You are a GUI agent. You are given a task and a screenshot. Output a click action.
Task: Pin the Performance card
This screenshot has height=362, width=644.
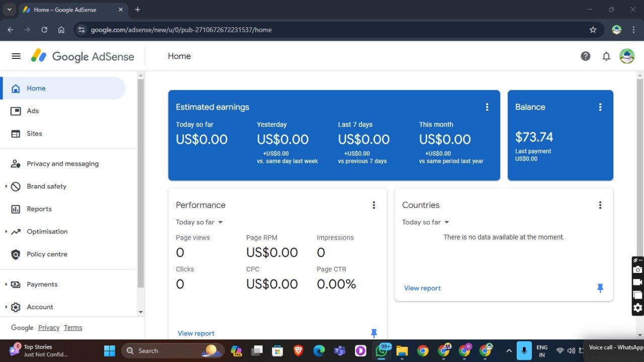(x=374, y=333)
